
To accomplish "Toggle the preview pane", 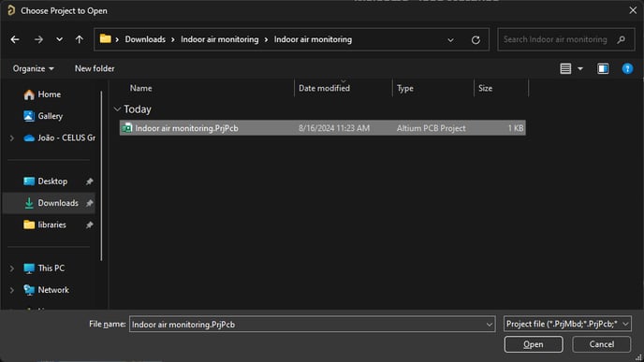I will pyautogui.click(x=603, y=68).
